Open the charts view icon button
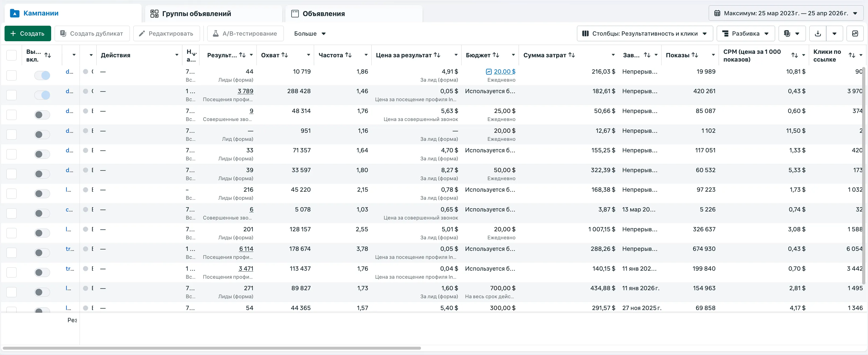Screen dimensions: 868x355 pyautogui.click(x=855, y=33)
